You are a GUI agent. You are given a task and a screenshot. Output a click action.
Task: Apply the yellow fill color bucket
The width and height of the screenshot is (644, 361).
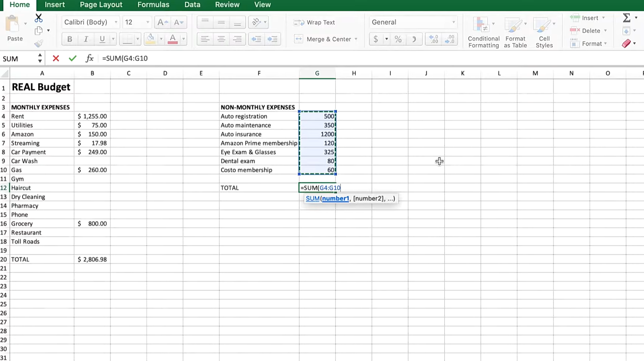[x=151, y=39]
